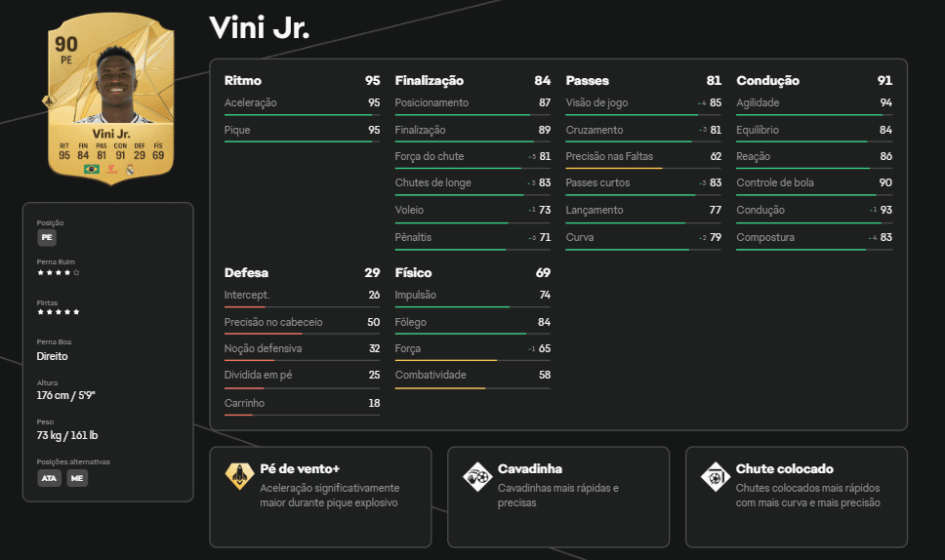Click the Brazil flag on the card
Image resolution: width=945 pixels, height=560 pixels.
click(92, 169)
